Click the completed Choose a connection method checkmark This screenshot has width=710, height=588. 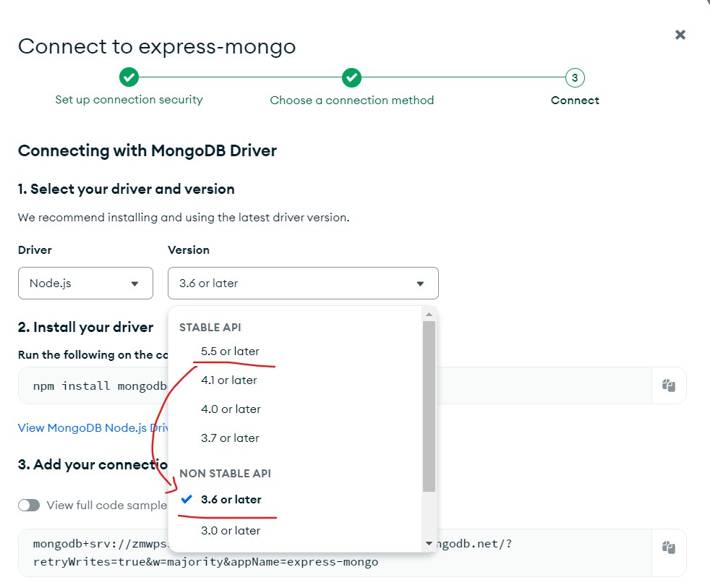click(x=351, y=78)
